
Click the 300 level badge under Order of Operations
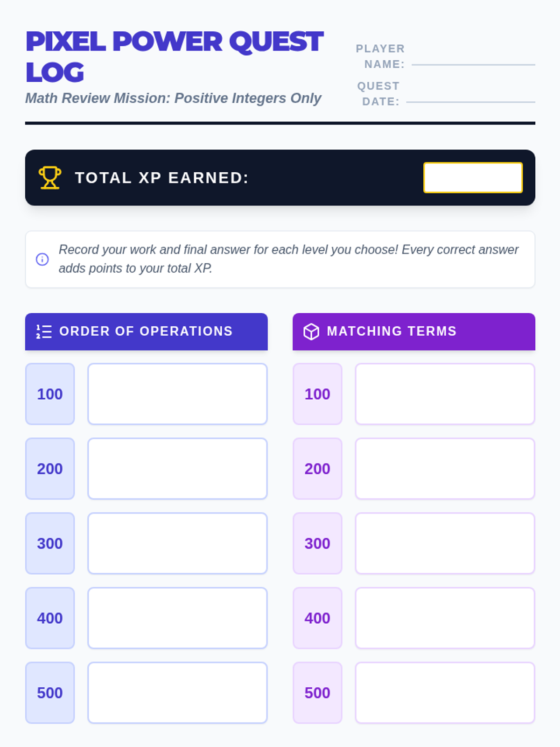[50, 543]
